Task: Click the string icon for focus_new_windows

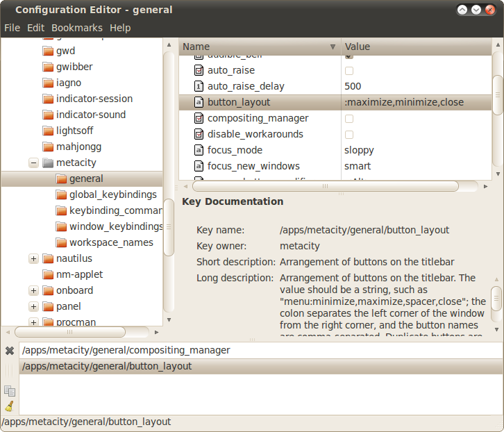Action: 199,166
